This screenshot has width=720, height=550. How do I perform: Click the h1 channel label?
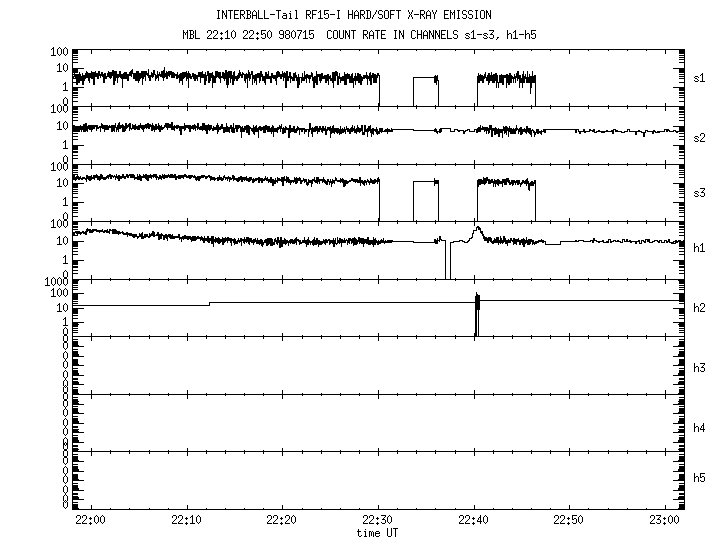click(x=700, y=248)
